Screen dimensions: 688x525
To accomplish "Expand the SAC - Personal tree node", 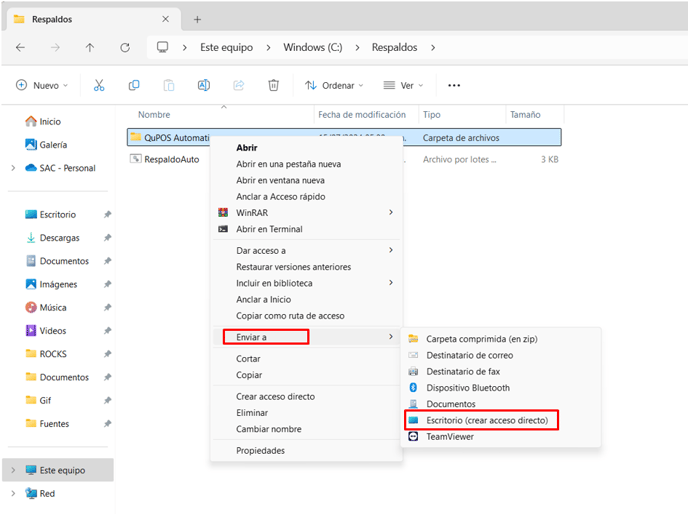I will [x=13, y=168].
